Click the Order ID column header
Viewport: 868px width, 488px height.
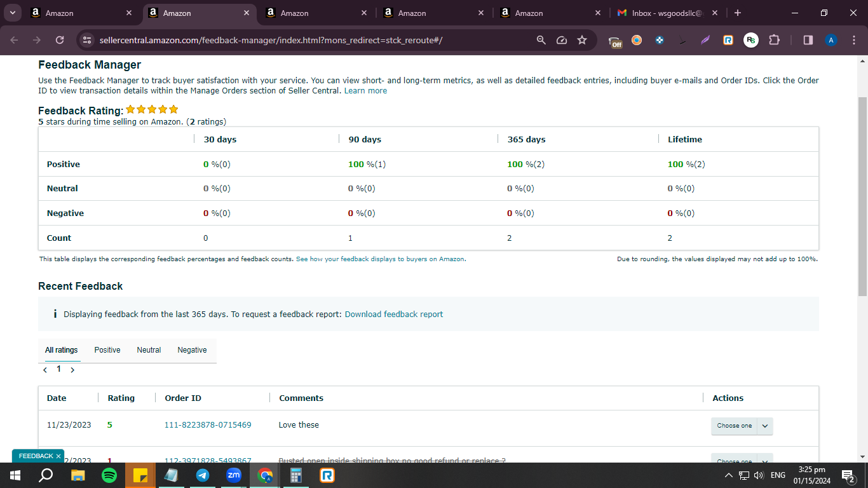click(183, 398)
